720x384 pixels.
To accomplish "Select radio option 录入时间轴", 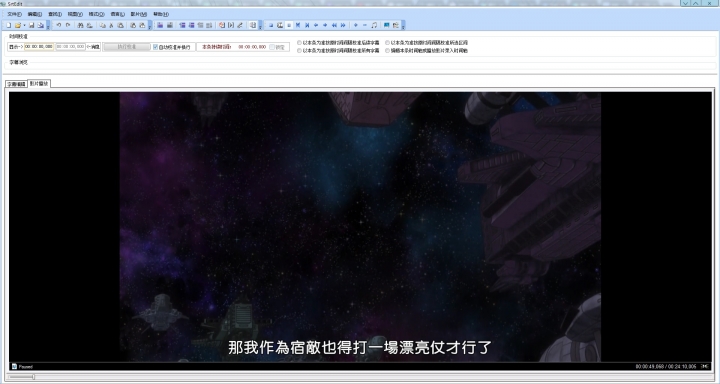I will pyautogui.click(x=388, y=51).
